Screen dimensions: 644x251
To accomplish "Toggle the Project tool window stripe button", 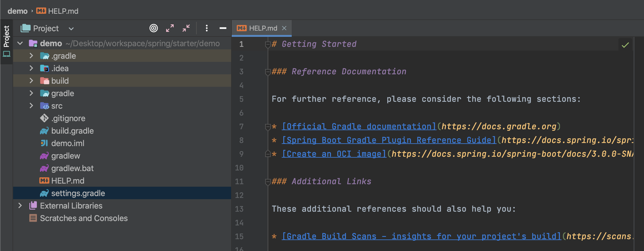I will click(7, 41).
